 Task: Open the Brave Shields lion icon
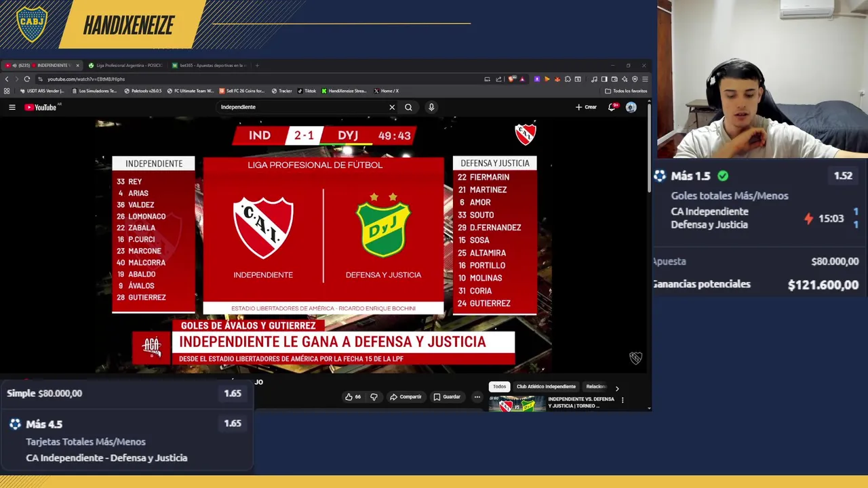pos(511,79)
